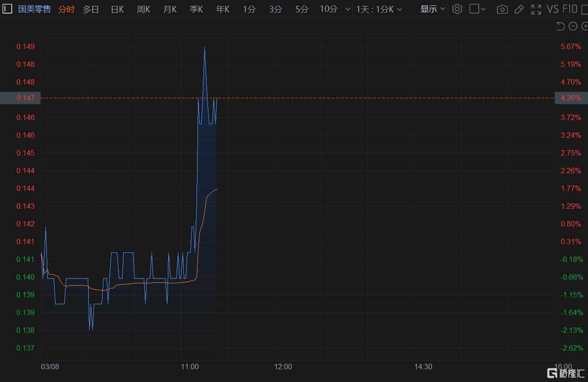
Task: Zoom out chart with minus icon
Action: coord(573,26)
